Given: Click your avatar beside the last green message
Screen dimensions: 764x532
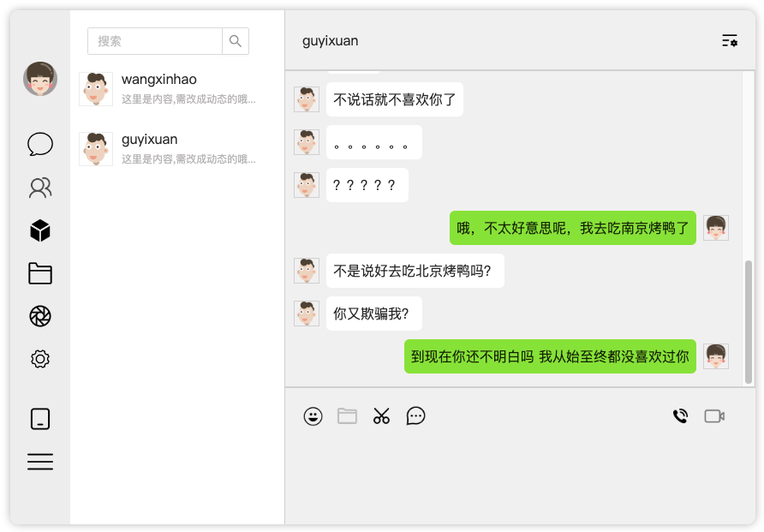Looking at the screenshot, I should point(716,356).
